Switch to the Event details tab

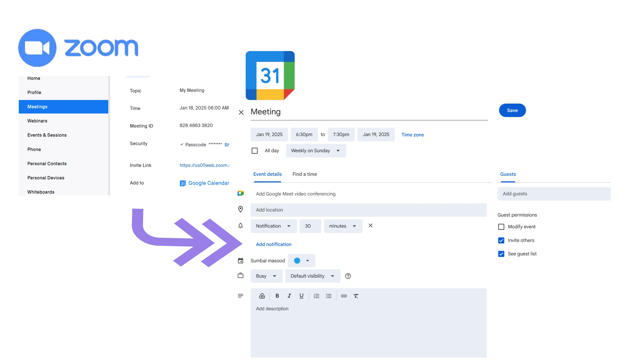coord(267,174)
